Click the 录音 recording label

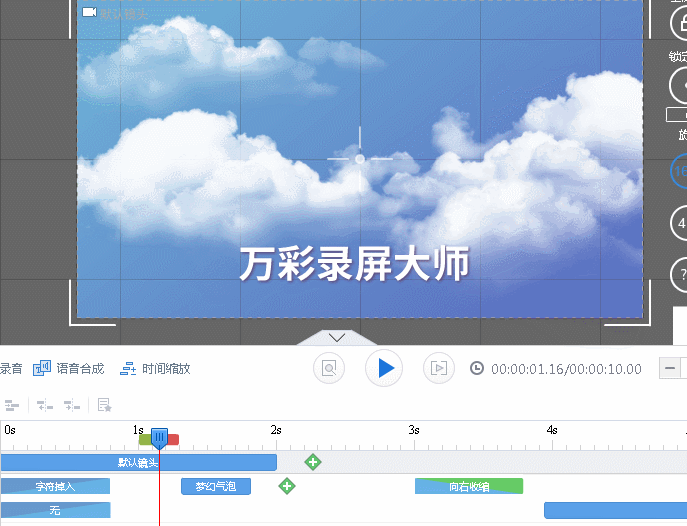[x=11, y=369]
